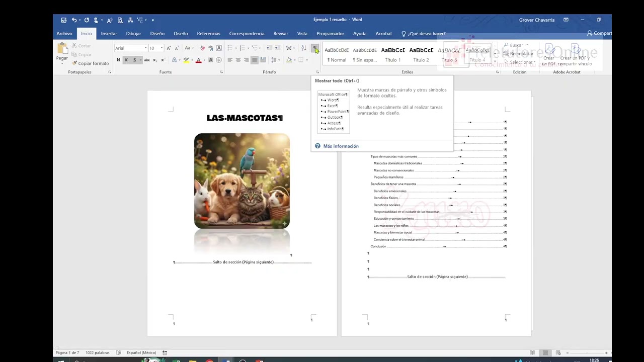This screenshot has width=644, height=362.
Task: Toggle italic (K) formatting
Action: point(126,60)
